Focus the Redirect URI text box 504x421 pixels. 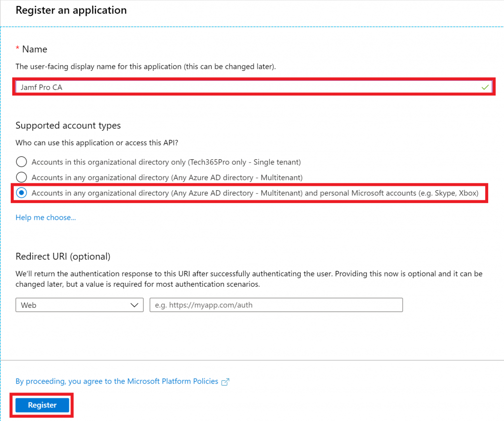pyautogui.click(x=276, y=305)
